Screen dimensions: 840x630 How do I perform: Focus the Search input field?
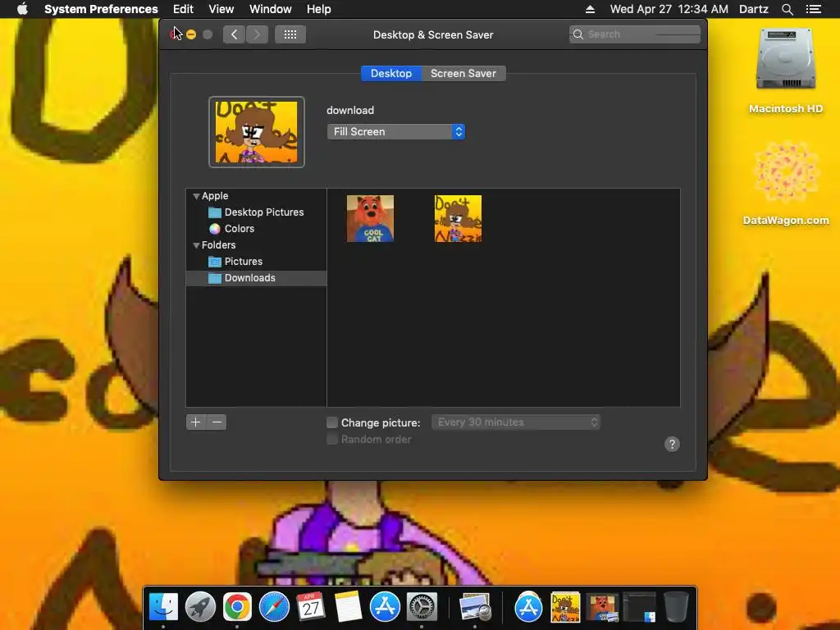(x=635, y=34)
